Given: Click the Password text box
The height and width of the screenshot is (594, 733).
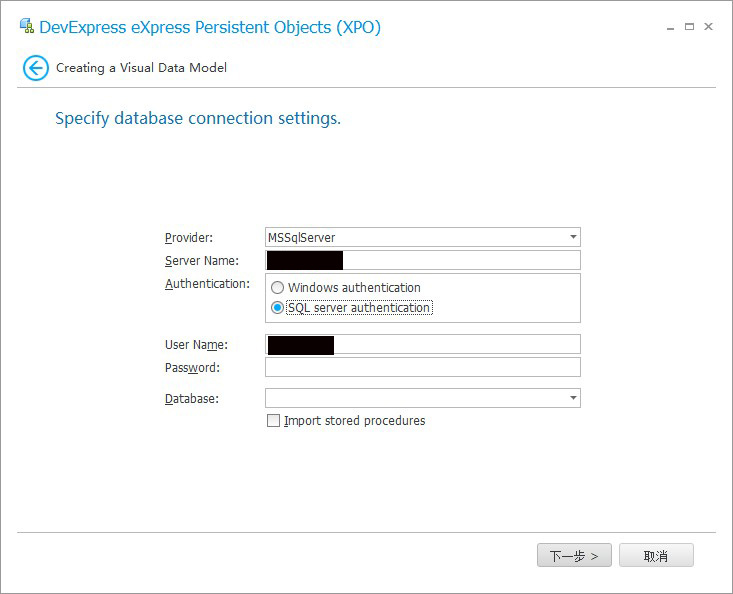Looking at the screenshot, I should coord(422,368).
